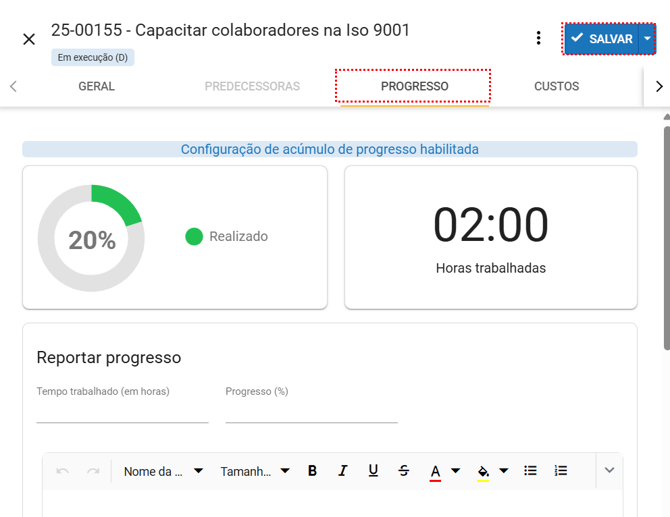Click the Salvar button
670x517 pixels.
point(602,39)
